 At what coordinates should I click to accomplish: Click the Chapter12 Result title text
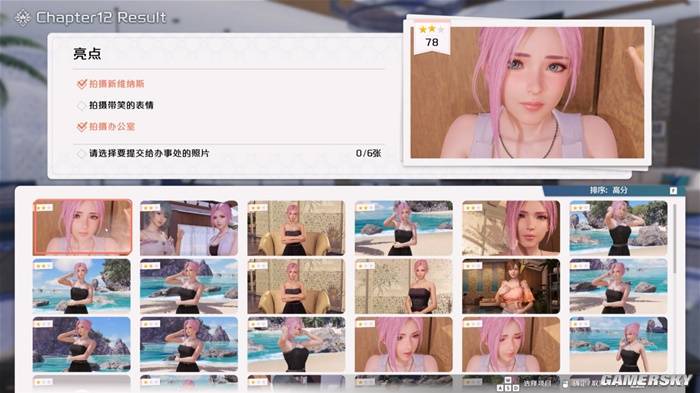click(x=101, y=17)
